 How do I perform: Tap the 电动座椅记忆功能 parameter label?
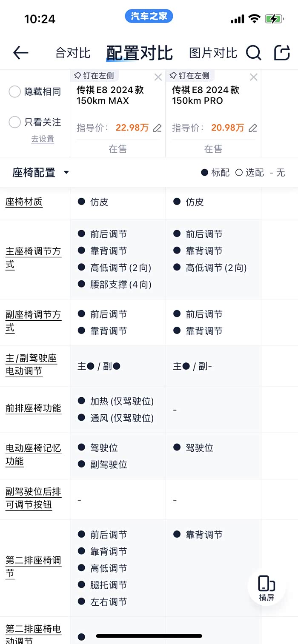(33, 454)
